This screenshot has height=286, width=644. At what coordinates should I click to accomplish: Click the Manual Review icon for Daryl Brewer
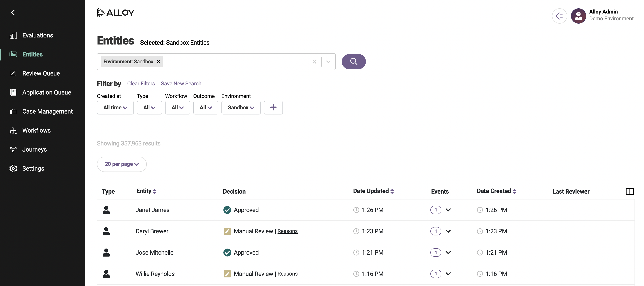coord(227,231)
